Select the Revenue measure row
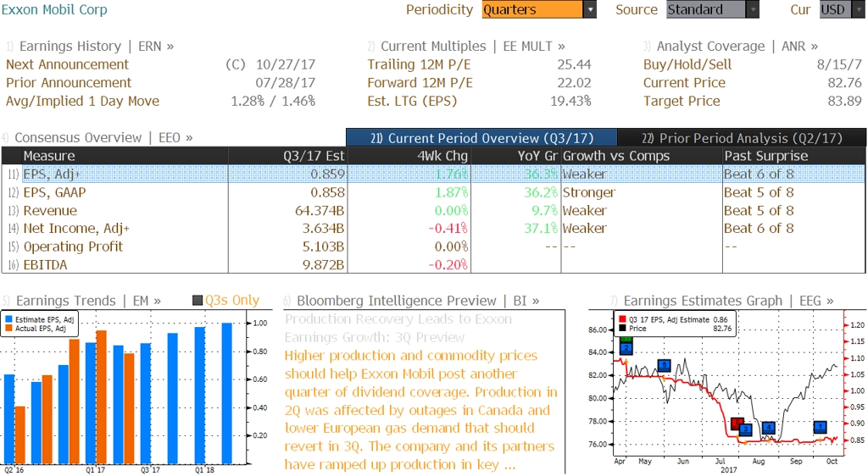This screenshot has width=868, height=476. (433, 210)
